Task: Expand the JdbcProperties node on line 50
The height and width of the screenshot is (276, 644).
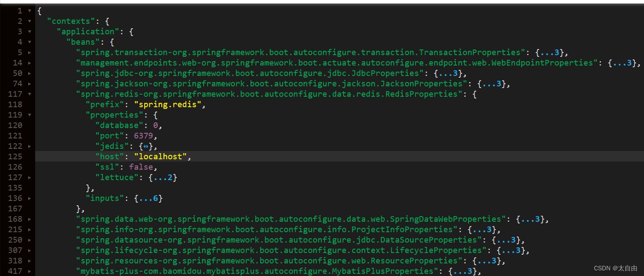Action: (30, 73)
